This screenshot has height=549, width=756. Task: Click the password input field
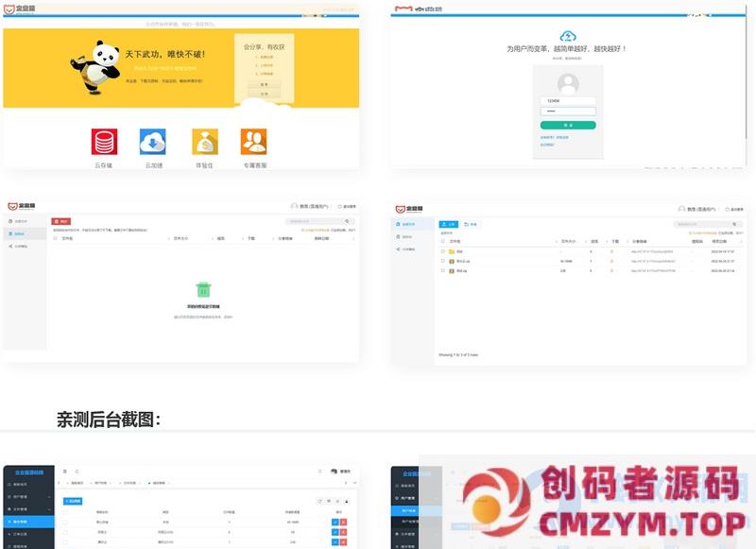pyautogui.click(x=567, y=112)
